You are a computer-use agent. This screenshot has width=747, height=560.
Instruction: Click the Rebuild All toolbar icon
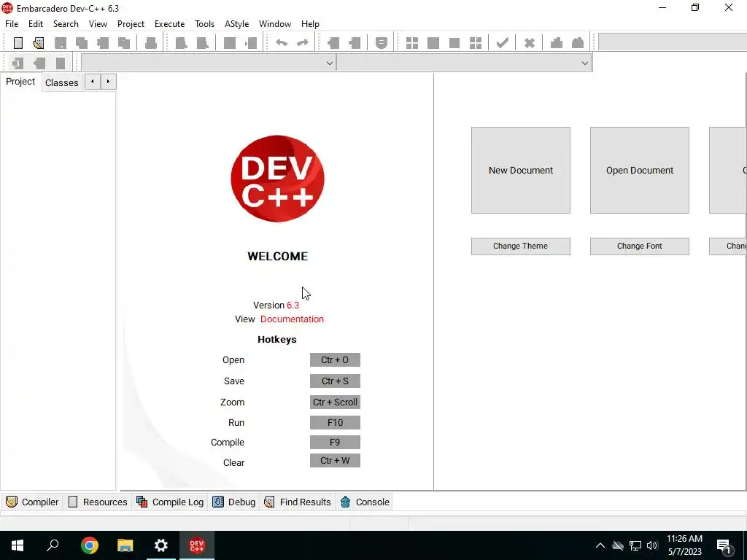tap(476, 43)
